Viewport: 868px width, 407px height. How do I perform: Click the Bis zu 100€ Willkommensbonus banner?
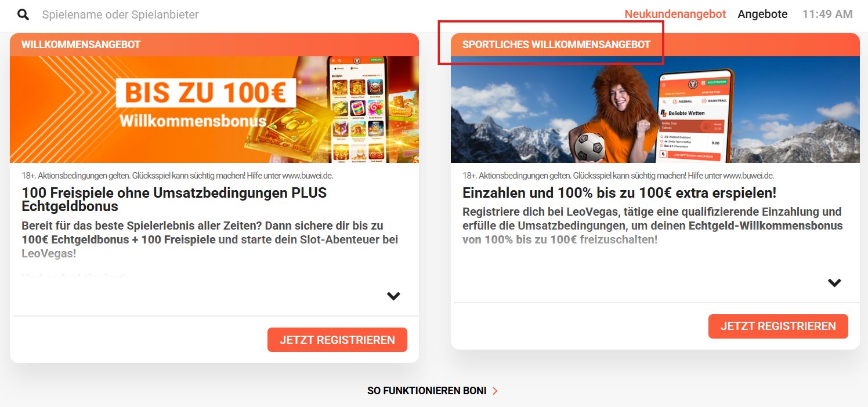point(214,110)
